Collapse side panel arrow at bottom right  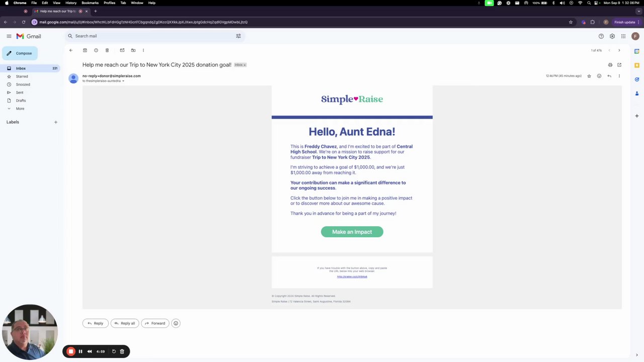tap(636, 355)
